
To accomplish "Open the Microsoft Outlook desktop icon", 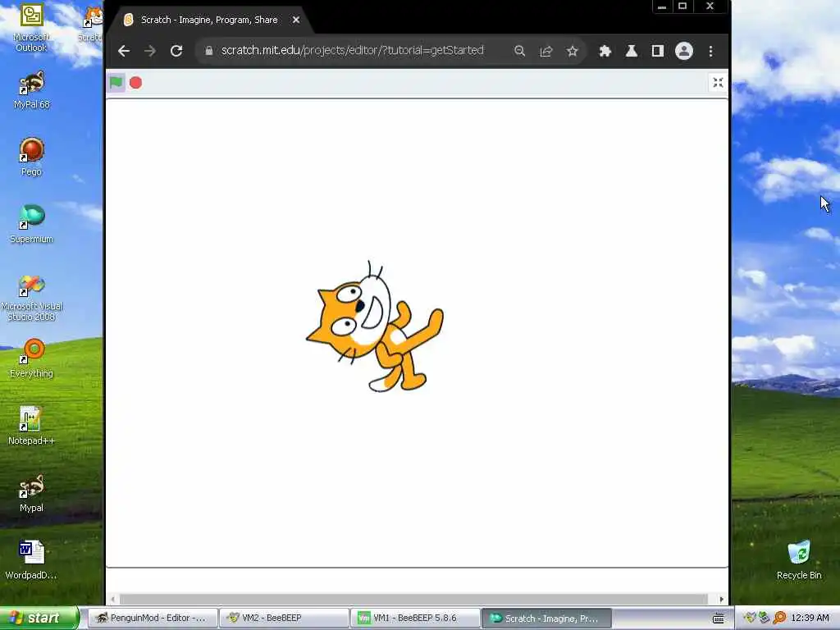I will tap(31, 27).
